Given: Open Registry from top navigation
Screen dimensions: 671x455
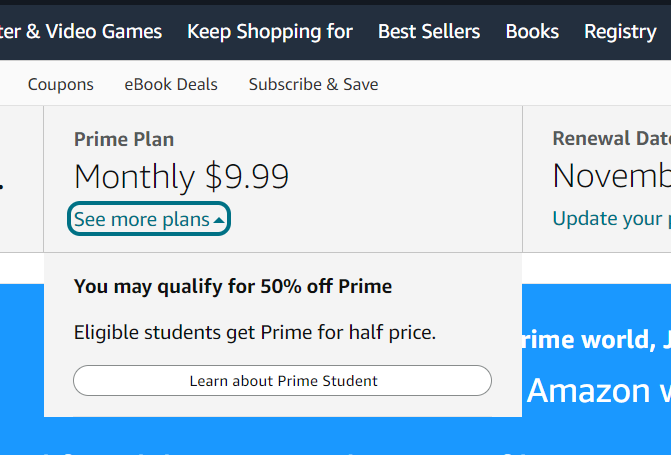Looking at the screenshot, I should coord(620,31).
